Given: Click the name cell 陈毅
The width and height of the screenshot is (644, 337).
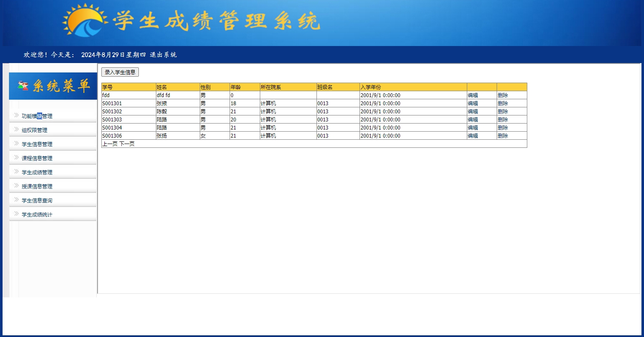Looking at the screenshot, I should pos(178,111).
